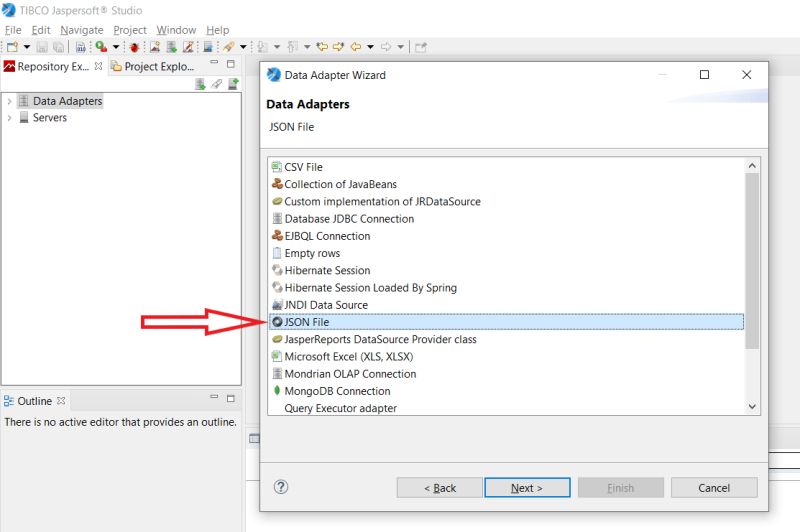Open the Forward history dropdown arrow
The height and width of the screenshot is (532, 800).
(x=401, y=47)
